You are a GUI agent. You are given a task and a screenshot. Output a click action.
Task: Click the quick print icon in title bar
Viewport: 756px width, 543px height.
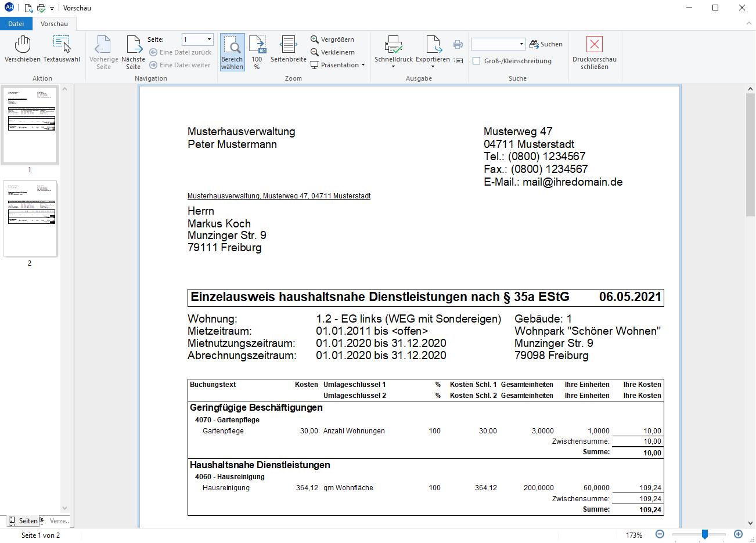[41, 8]
